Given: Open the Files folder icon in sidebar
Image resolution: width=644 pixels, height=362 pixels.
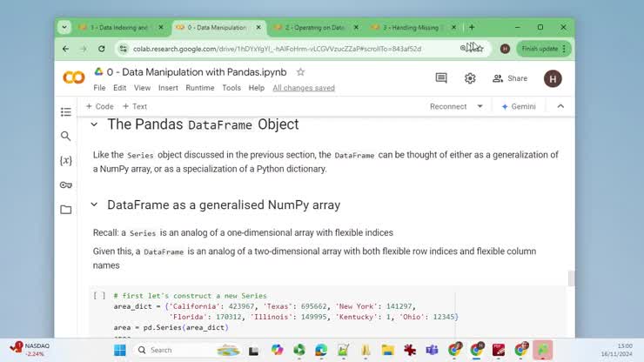Looking at the screenshot, I should click(66, 210).
